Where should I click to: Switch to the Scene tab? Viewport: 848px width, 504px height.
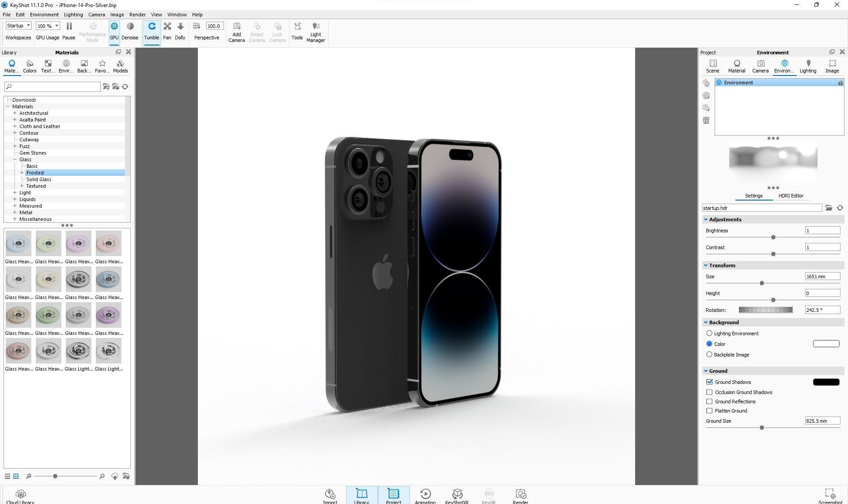point(712,66)
